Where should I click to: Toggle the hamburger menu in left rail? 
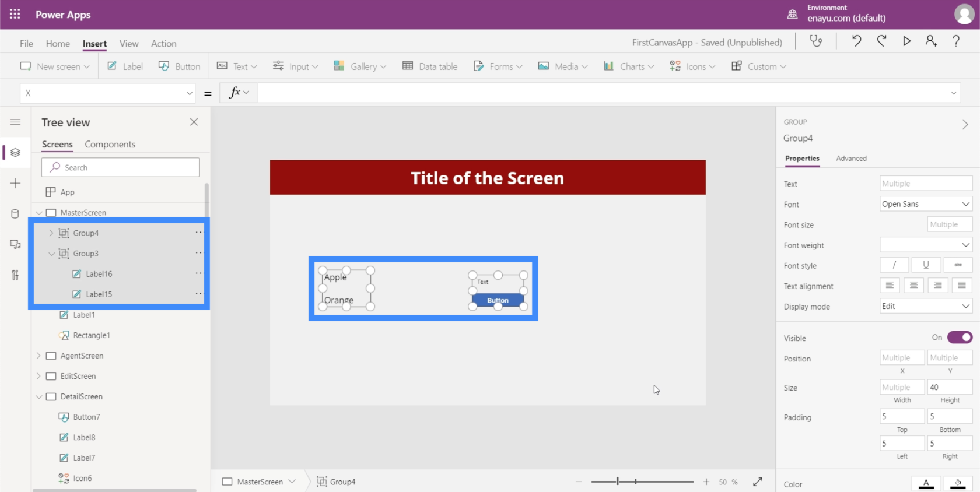(x=15, y=122)
